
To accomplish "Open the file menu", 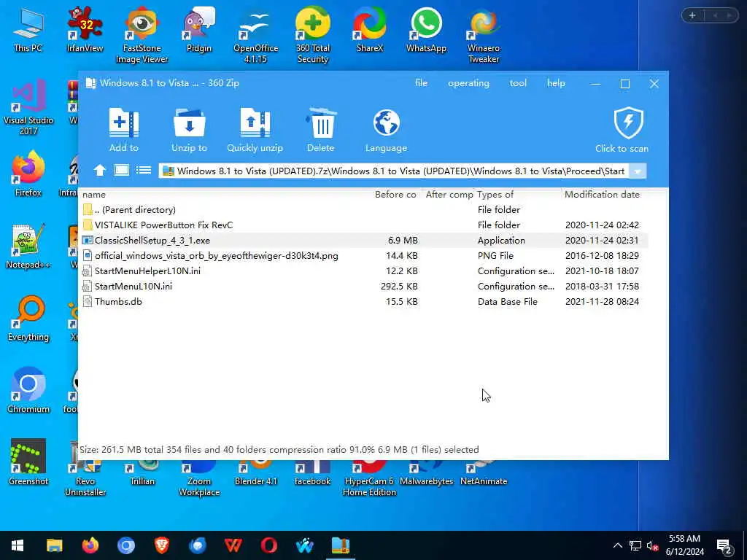I will coord(421,83).
